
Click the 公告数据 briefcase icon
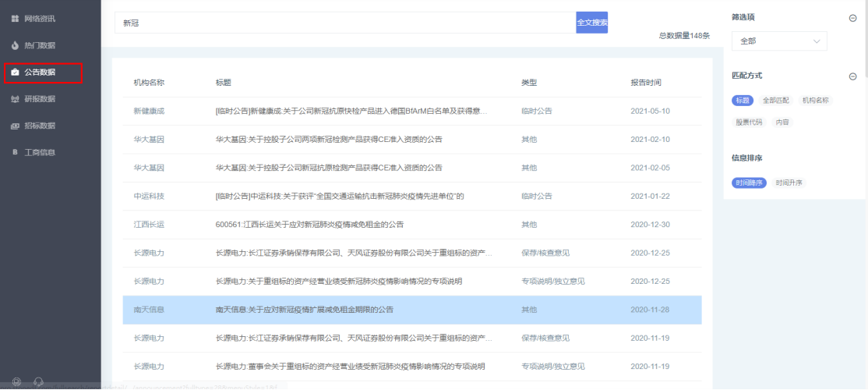[x=15, y=73]
